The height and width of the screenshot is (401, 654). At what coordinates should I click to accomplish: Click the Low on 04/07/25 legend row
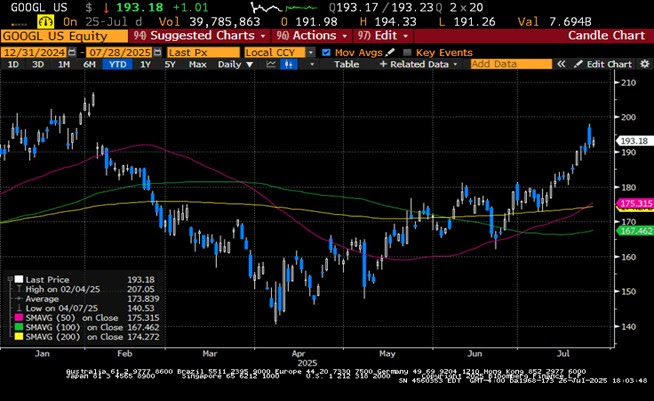point(86,308)
